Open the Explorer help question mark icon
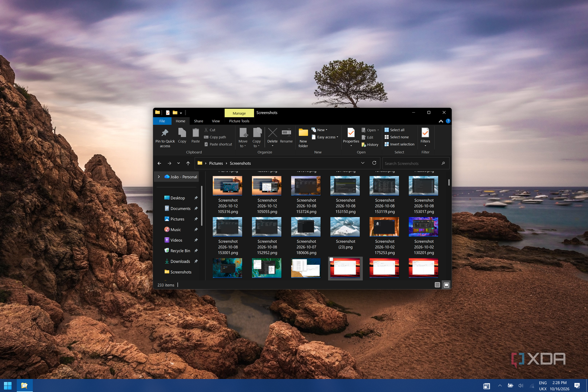588x392 pixels. (x=448, y=121)
